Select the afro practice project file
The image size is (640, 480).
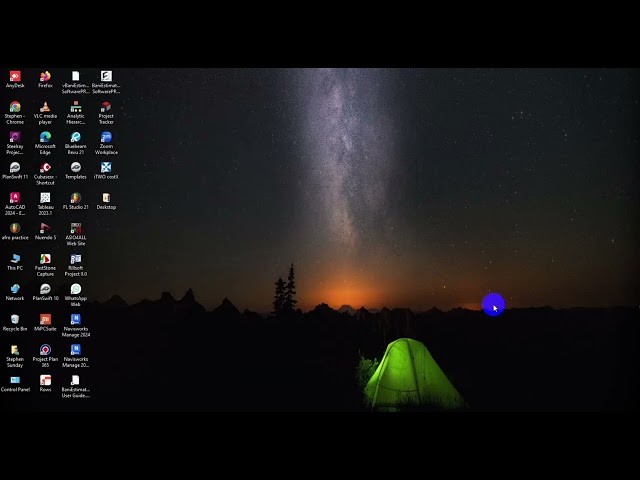[x=15, y=229]
